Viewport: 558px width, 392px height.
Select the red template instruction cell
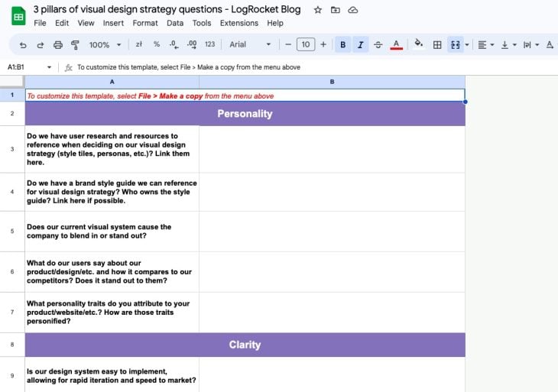(x=245, y=96)
